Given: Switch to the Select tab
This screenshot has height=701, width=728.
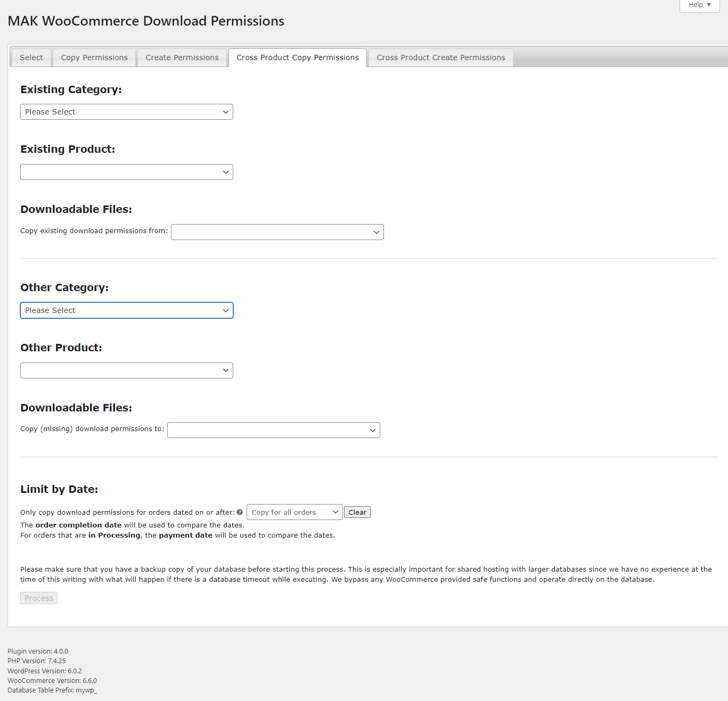Looking at the screenshot, I should 31,57.
